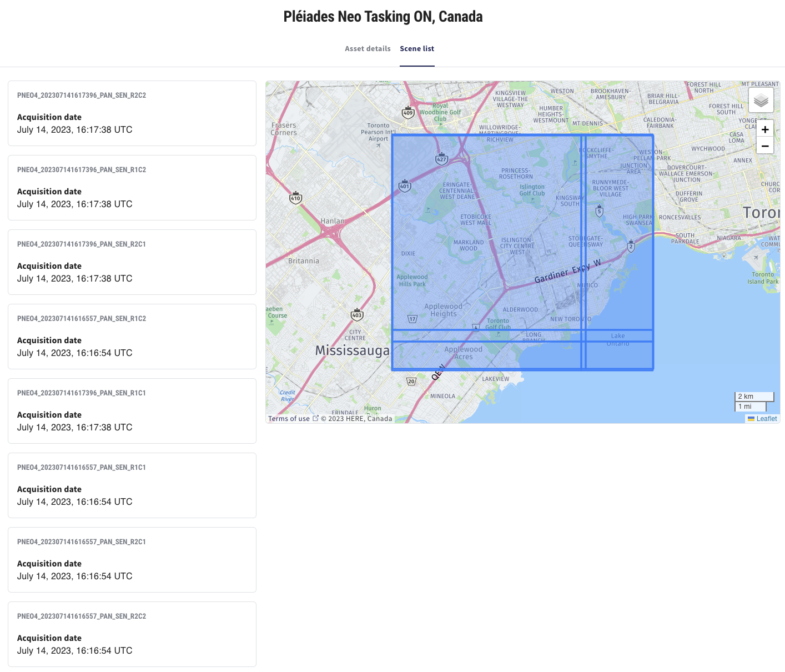Viewport: 785px width, 672px height.
Task: Select the Scene list tab
Action: 417,48
